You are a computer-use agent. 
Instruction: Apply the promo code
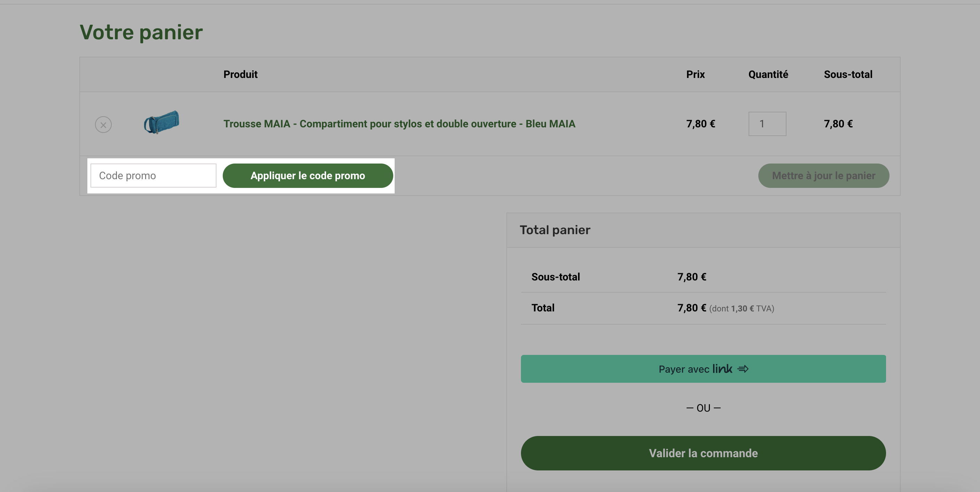[307, 175]
